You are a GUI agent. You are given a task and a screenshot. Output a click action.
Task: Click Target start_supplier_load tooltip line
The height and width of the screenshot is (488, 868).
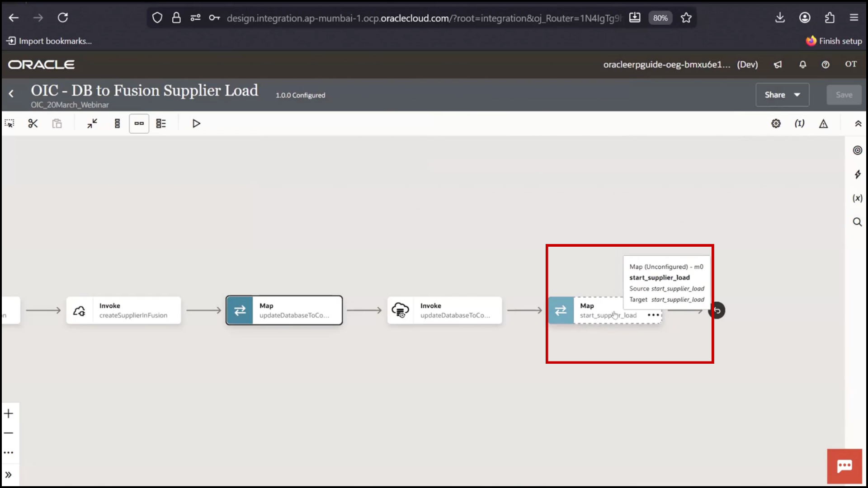click(x=667, y=300)
